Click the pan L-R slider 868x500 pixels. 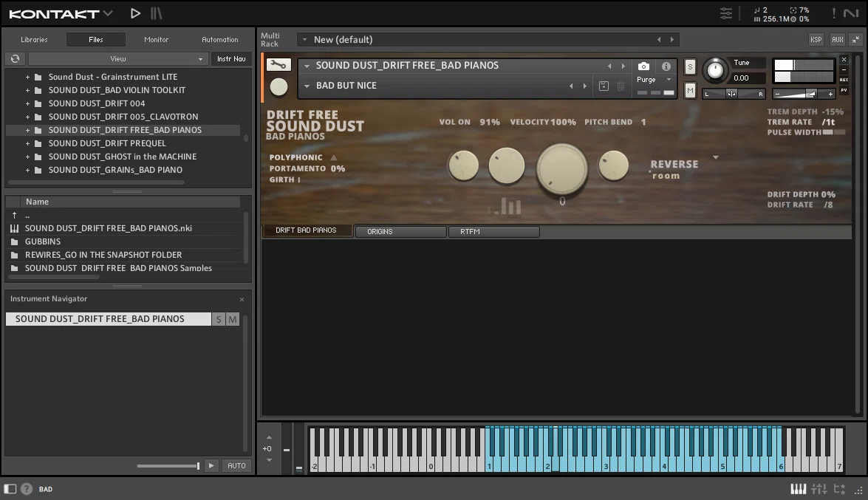(734, 94)
